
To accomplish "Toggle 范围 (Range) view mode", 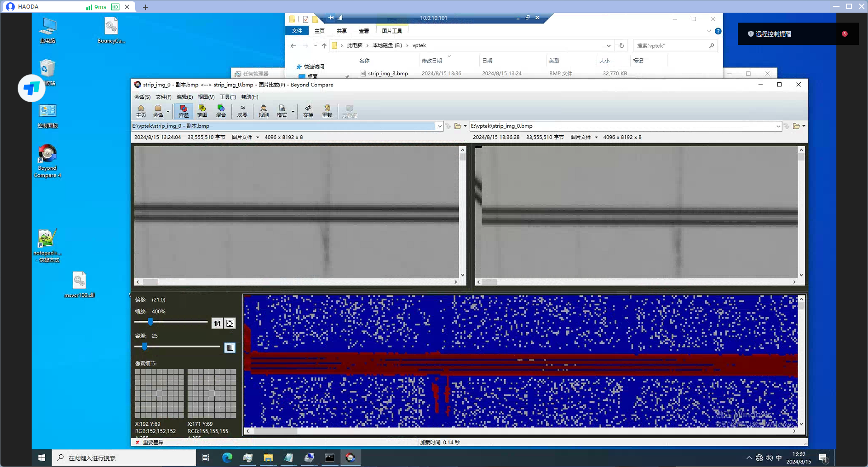I will 202,111.
